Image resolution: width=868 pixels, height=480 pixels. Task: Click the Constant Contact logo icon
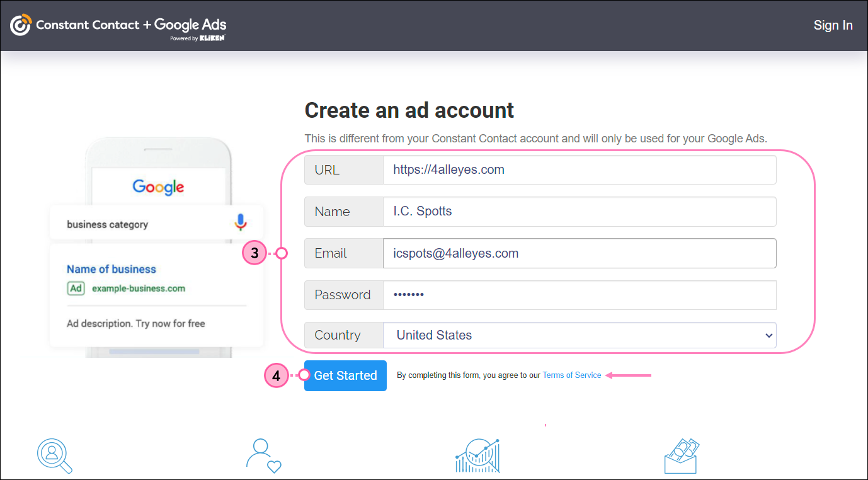tap(21, 25)
